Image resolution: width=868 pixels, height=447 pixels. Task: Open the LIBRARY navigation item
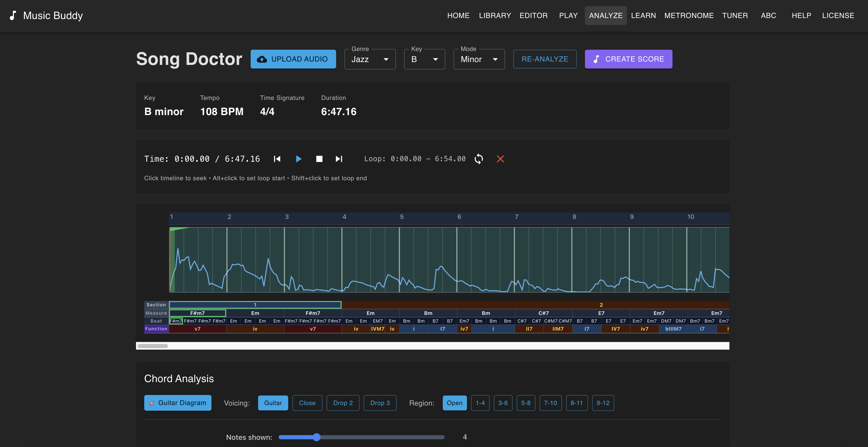point(495,15)
